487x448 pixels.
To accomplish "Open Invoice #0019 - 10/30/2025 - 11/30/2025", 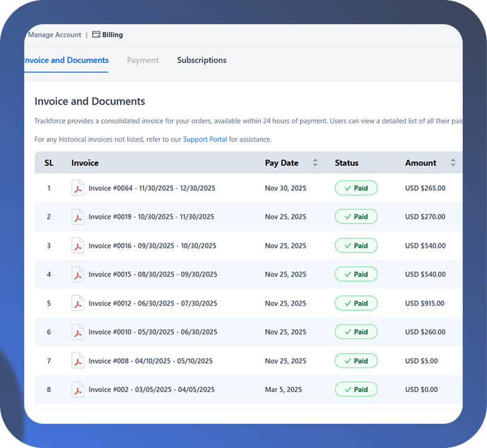I will pyautogui.click(x=151, y=217).
